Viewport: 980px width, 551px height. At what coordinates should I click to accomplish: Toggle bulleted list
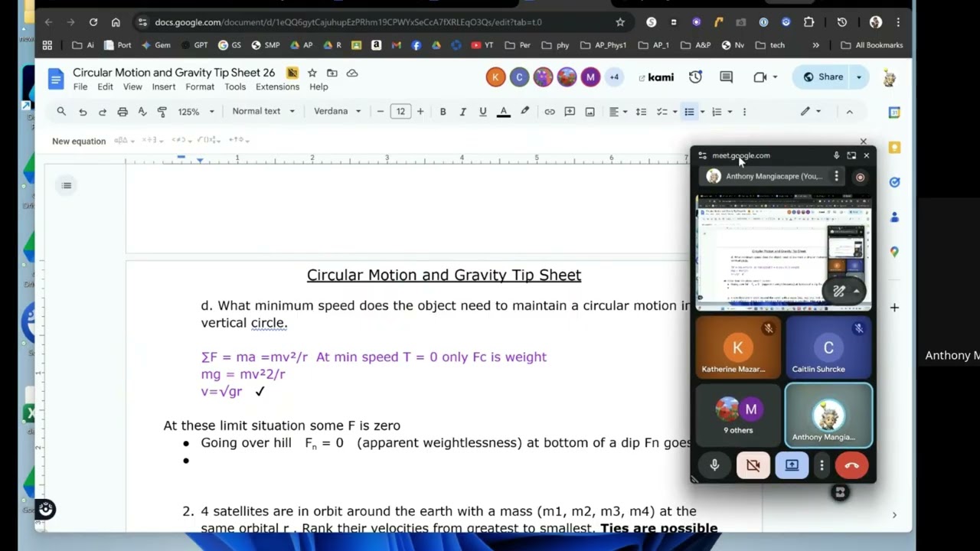[689, 112]
